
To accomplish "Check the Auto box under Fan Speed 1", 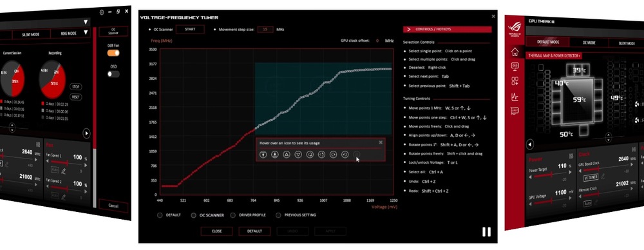I will click(55, 169).
